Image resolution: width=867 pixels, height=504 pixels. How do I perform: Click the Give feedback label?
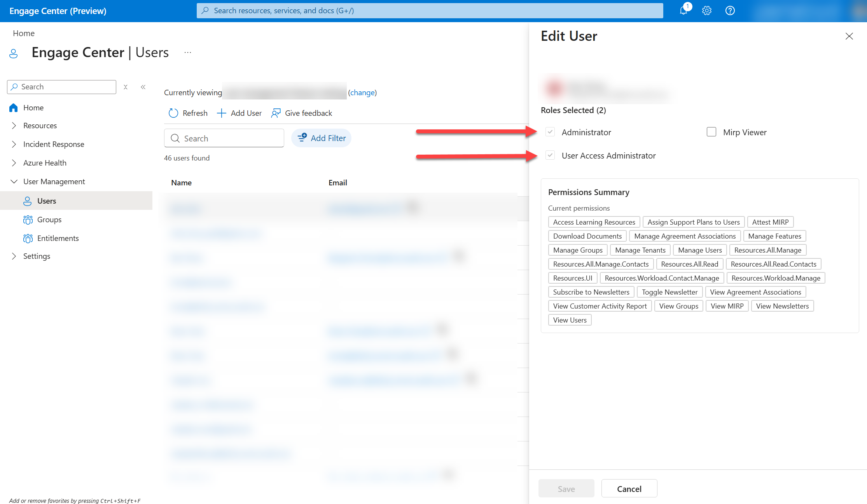tap(308, 113)
